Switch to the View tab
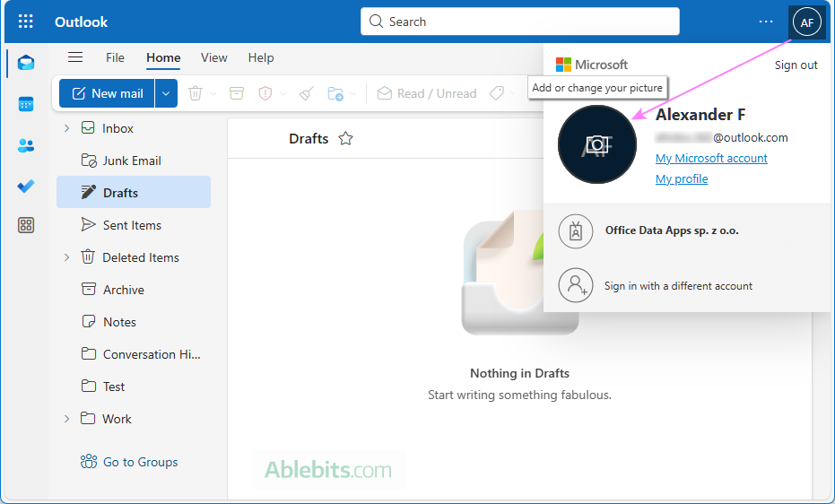Image resolution: width=835 pixels, height=504 pixels. coord(213,57)
